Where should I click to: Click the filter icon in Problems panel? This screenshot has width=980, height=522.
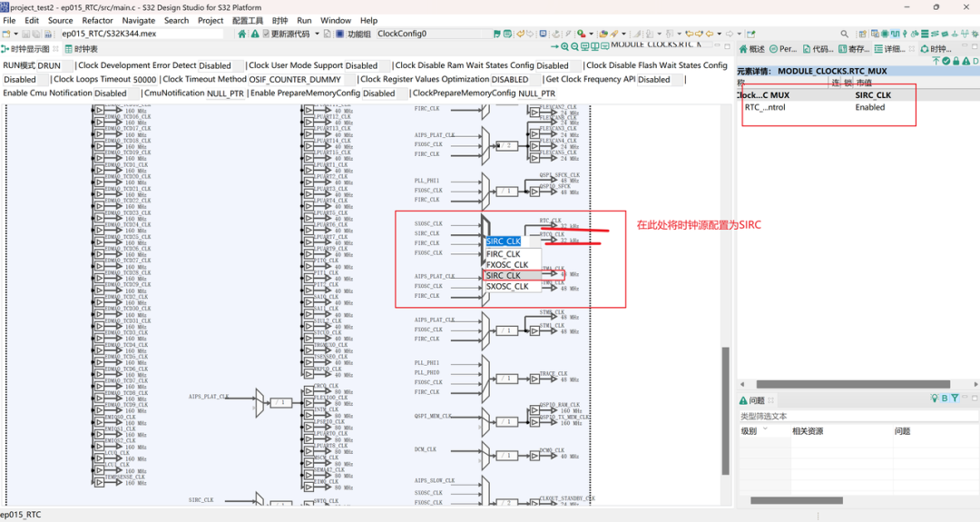click(955, 399)
